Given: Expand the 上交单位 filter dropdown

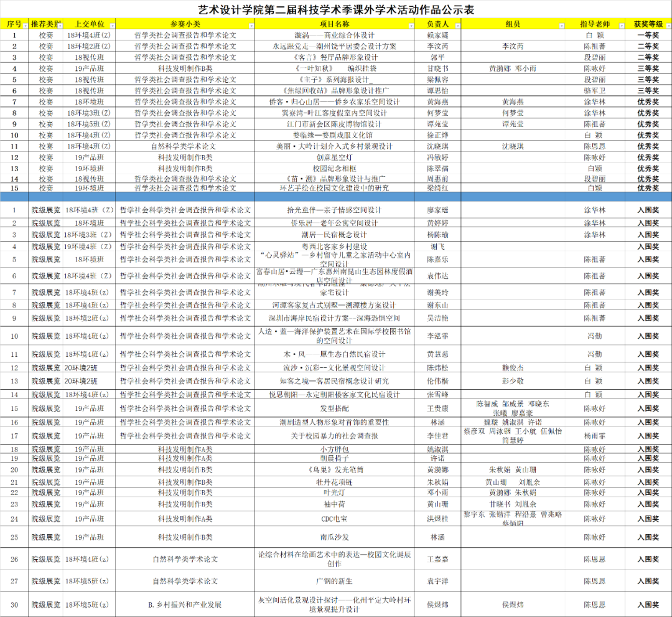Looking at the screenshot, I should point(113,26).
